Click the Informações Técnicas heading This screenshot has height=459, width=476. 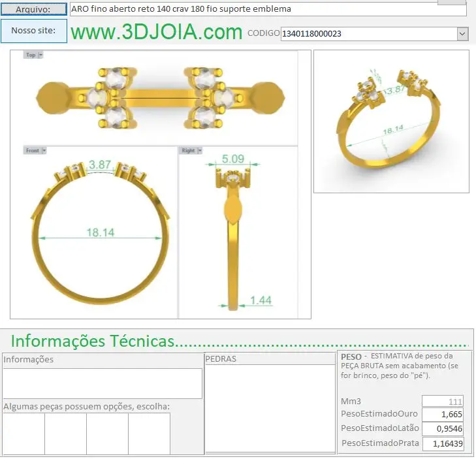coord(93,341)
